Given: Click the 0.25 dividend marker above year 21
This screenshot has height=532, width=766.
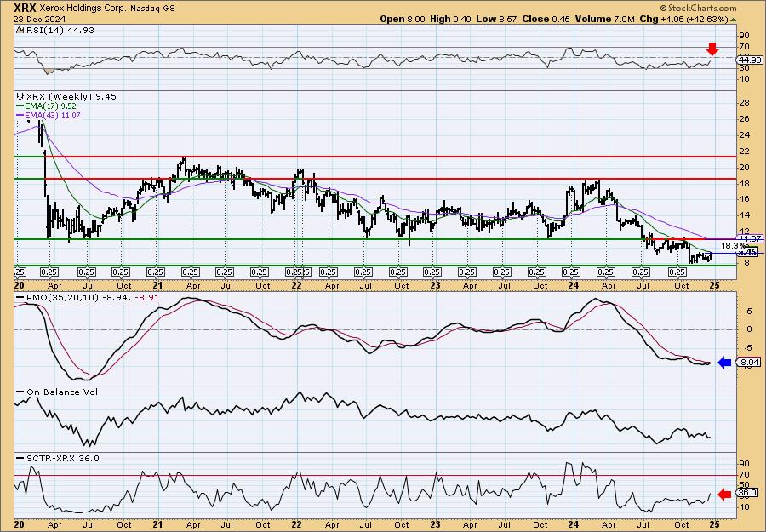Looking at the screenshot, I should tap(156, 272).
